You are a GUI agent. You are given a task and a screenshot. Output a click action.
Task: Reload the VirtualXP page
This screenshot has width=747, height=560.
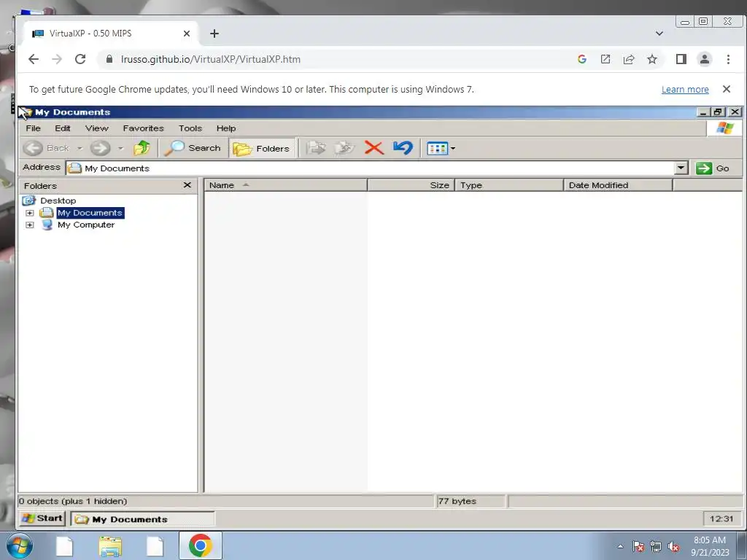click(80, 59)
